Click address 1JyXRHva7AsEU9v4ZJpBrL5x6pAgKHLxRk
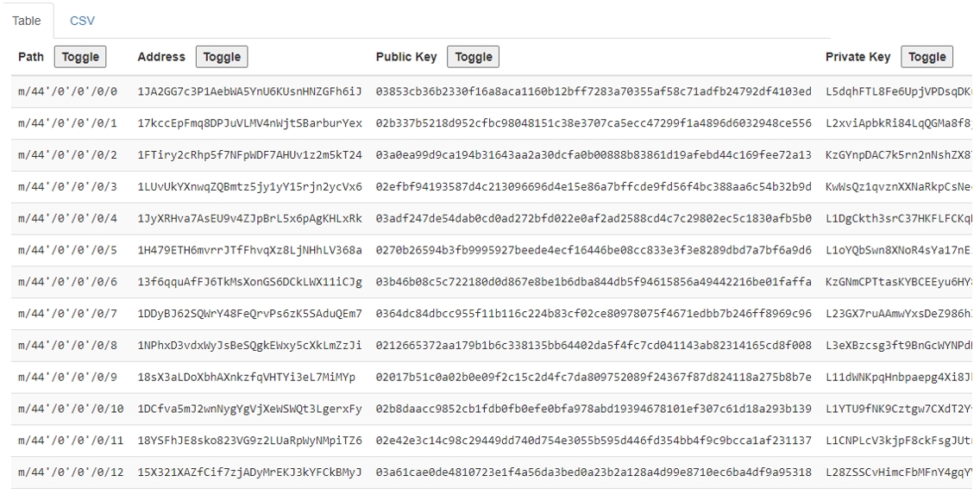This screenshot has width=980, height=494. 249,219
